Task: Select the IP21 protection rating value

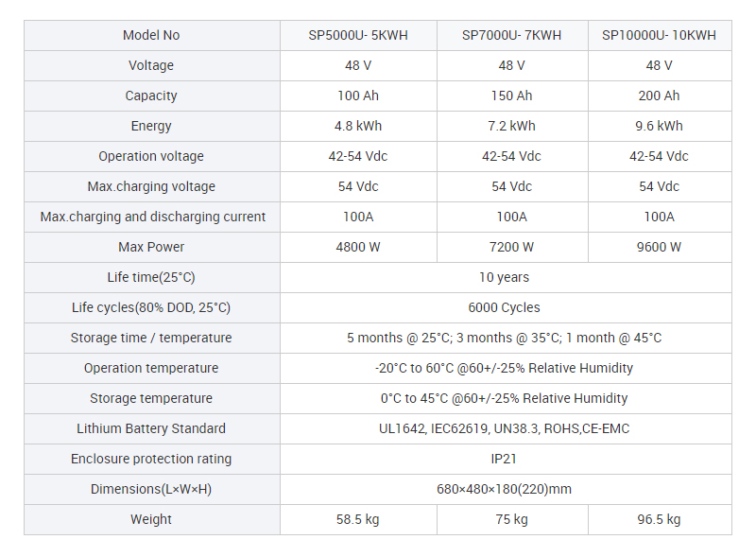Action: 505,459
